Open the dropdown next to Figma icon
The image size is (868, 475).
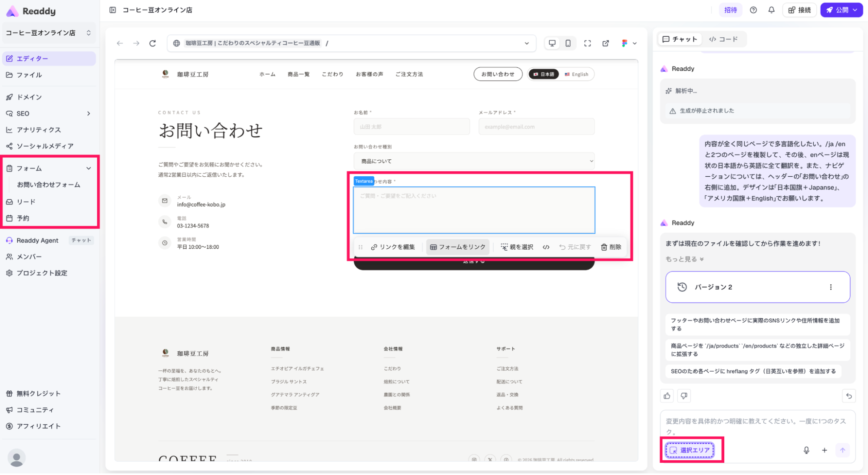pos(634,43)
